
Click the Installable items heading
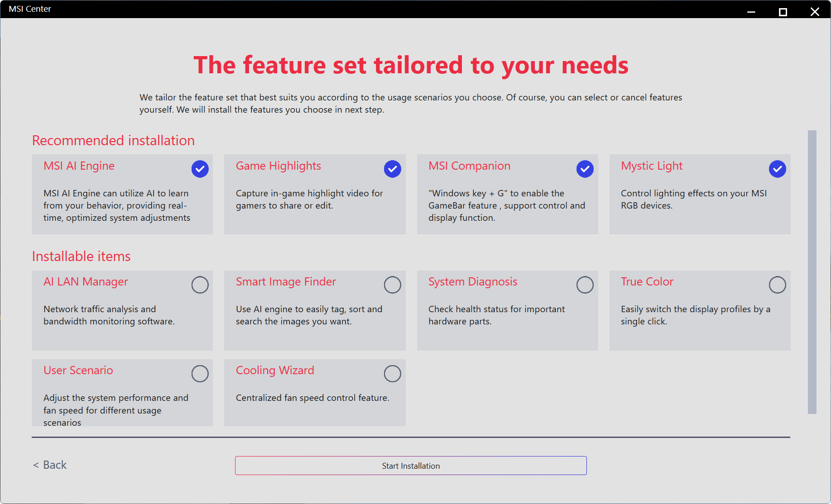[x=81, y=256]
